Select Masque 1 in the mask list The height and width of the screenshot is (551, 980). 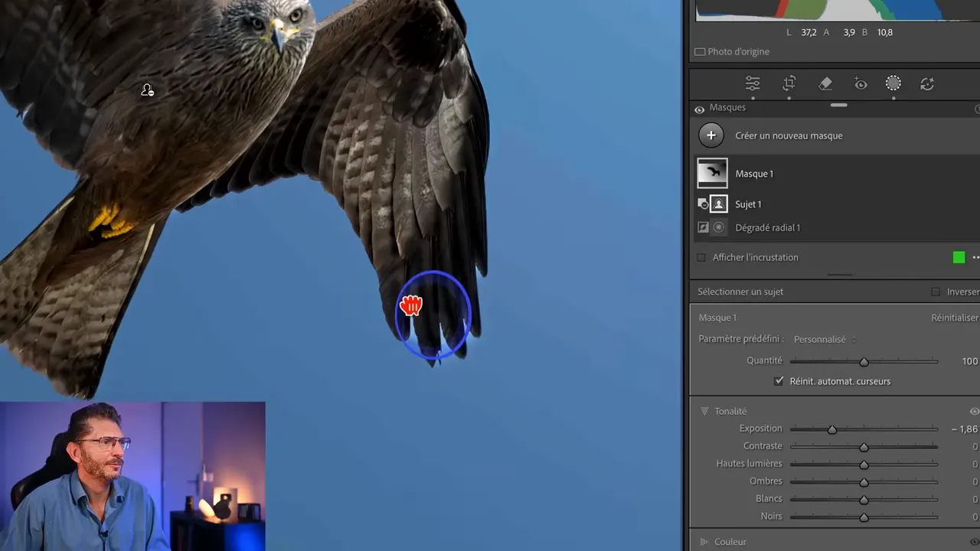(754, 174)
